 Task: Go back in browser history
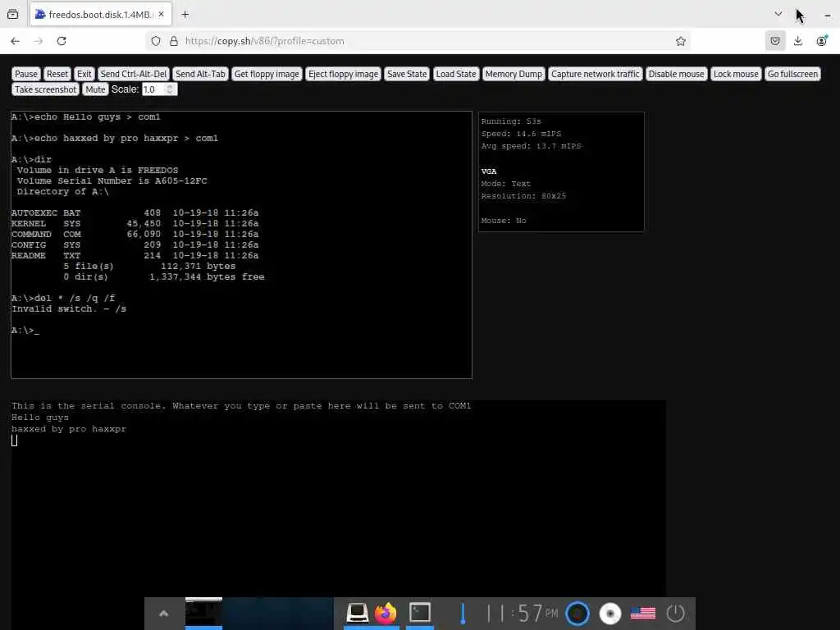tap(15, 41)
